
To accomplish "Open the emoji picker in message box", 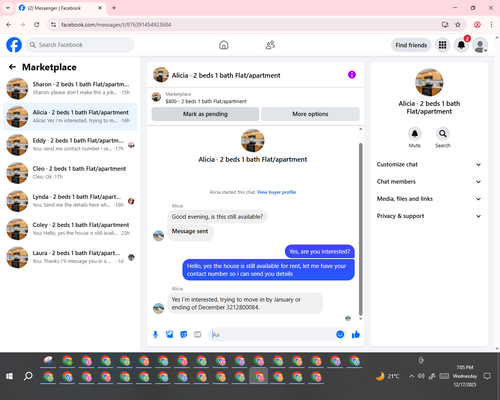I will (340, 334).
